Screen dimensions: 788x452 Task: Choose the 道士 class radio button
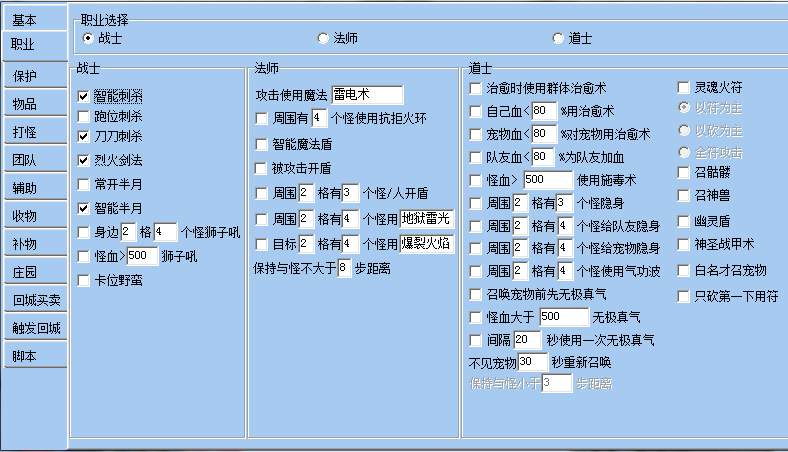click(x=557, y=38)
